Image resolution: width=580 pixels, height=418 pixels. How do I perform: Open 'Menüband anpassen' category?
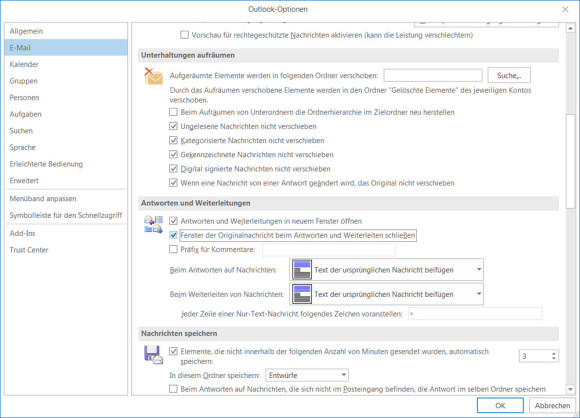[66, 199]
